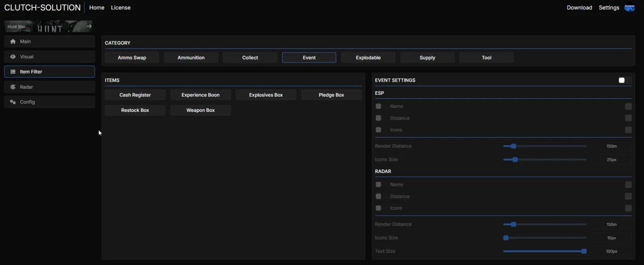Viewport: 644px width, 265px height.
Task: Select the Ammo Swap category
Action: click(x=132, y=57)
